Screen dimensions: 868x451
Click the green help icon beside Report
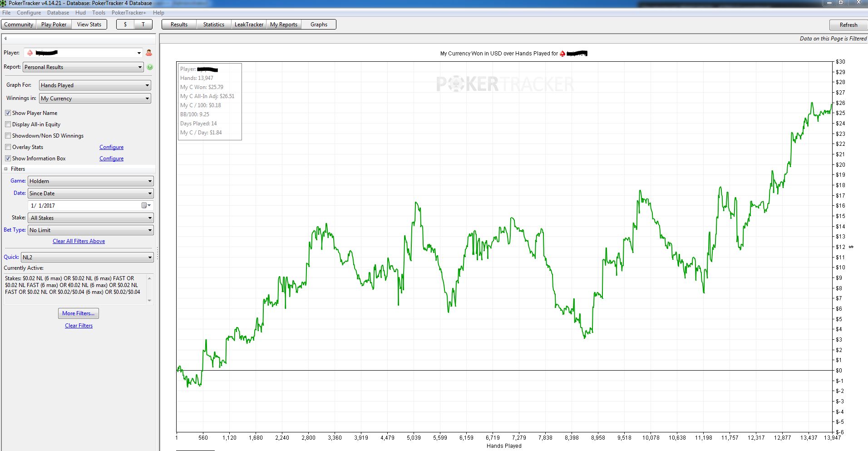tap(150, 67)
